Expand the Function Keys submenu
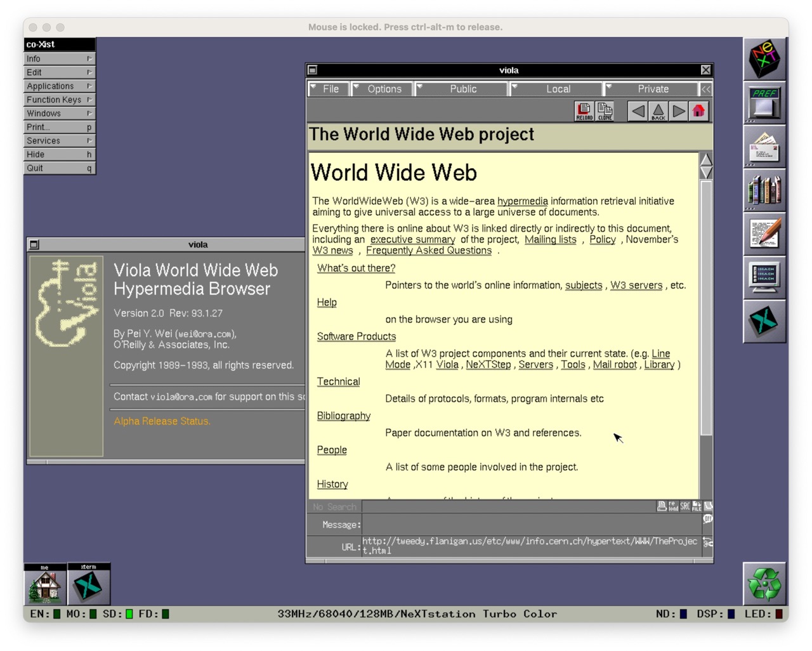812x651 pixels. tap(60, 100)
